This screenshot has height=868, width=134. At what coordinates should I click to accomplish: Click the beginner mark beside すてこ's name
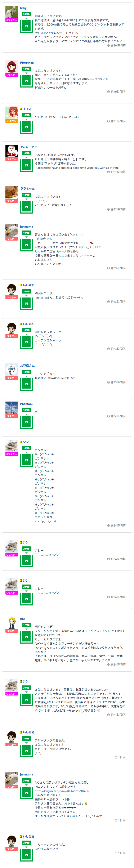21,109
